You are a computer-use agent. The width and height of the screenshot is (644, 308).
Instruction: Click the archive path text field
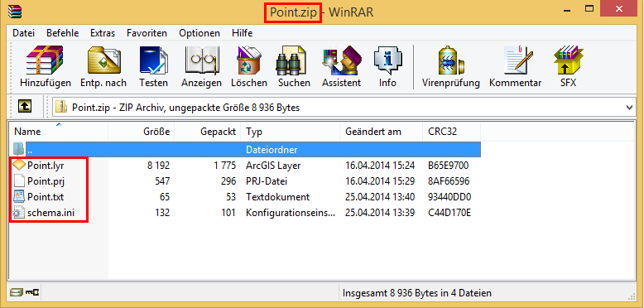coord(344,108)
